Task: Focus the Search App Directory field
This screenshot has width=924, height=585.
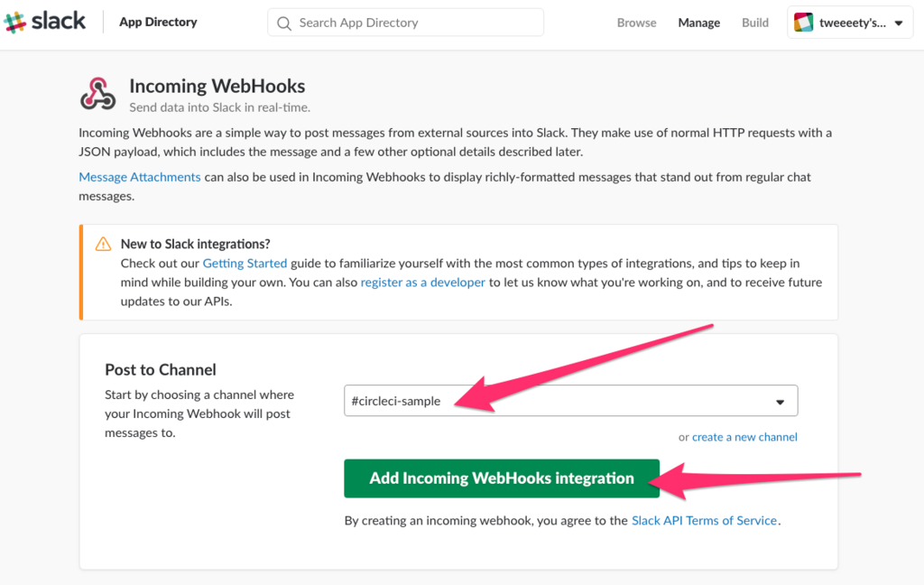Action: [x=415, y=23]
